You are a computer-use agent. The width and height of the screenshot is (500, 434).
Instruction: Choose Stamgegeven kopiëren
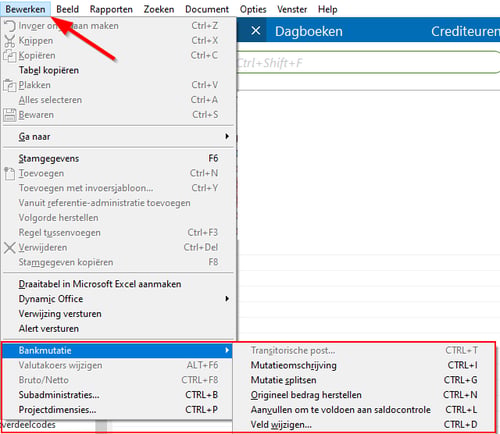pyautogui.click(x=119, y=262)
